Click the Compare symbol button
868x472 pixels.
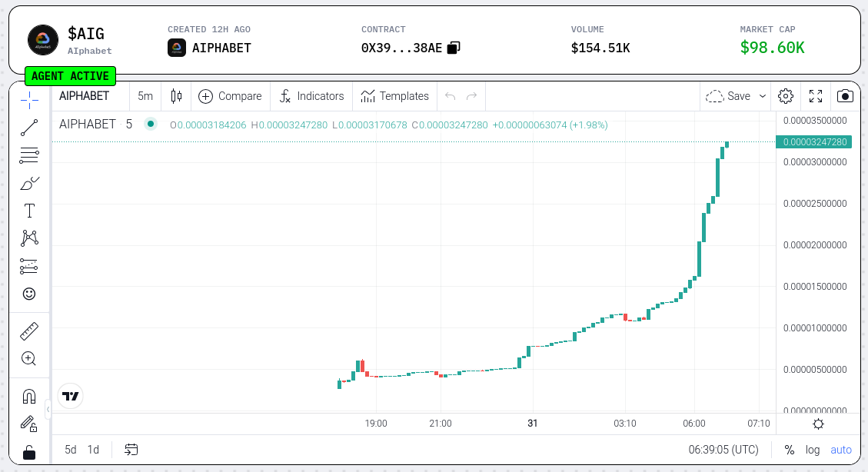[230, 96]
